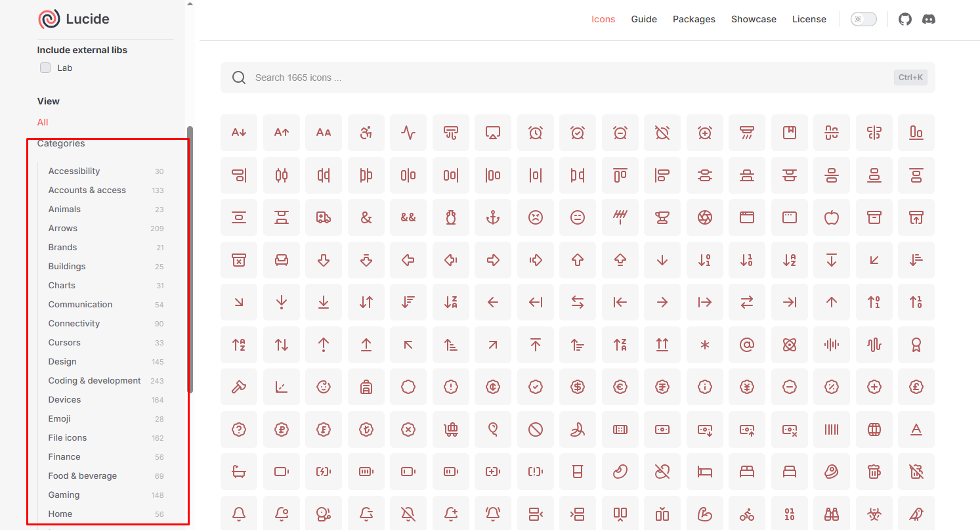980x530 pixels.
Task: Join the community via the Discord icon
Action: click(928, 19)
